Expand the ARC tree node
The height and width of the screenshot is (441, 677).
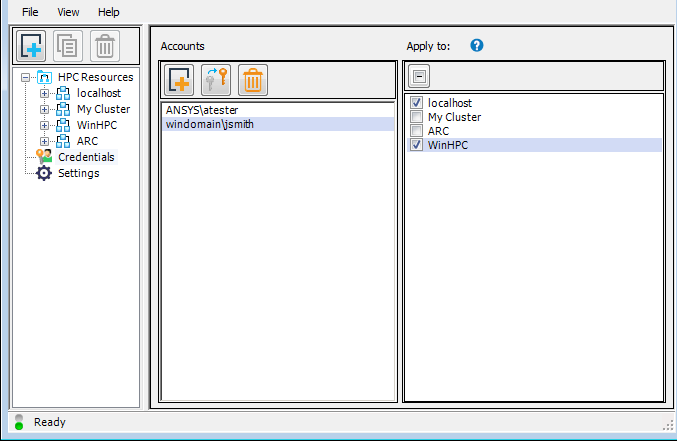pyautogui.click(x=44, y=141)
